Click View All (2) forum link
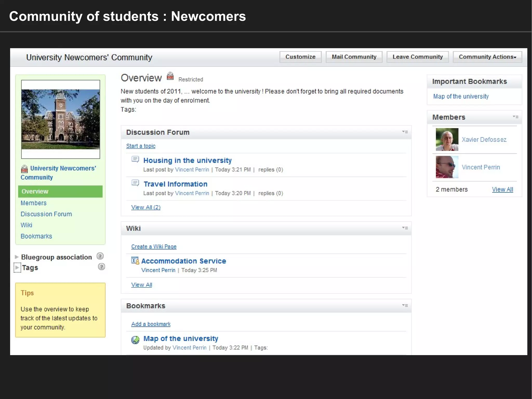Screen dimensions: 532x399 point(146,207)
